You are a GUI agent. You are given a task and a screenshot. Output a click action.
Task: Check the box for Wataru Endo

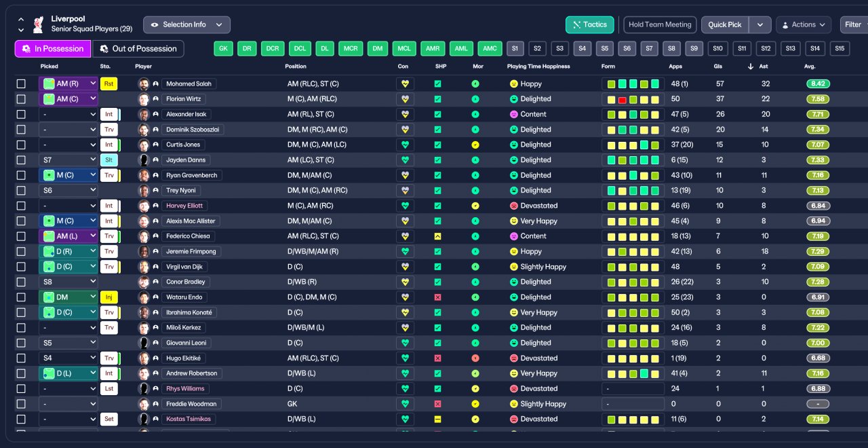pos(21,297)
